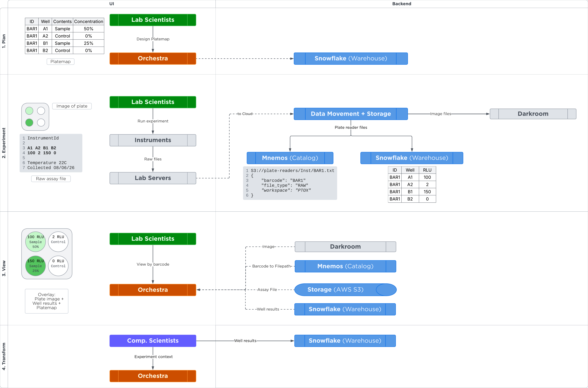Select the Platemap caption label
The height and width of the screenshot is (388, 588).
60,62
